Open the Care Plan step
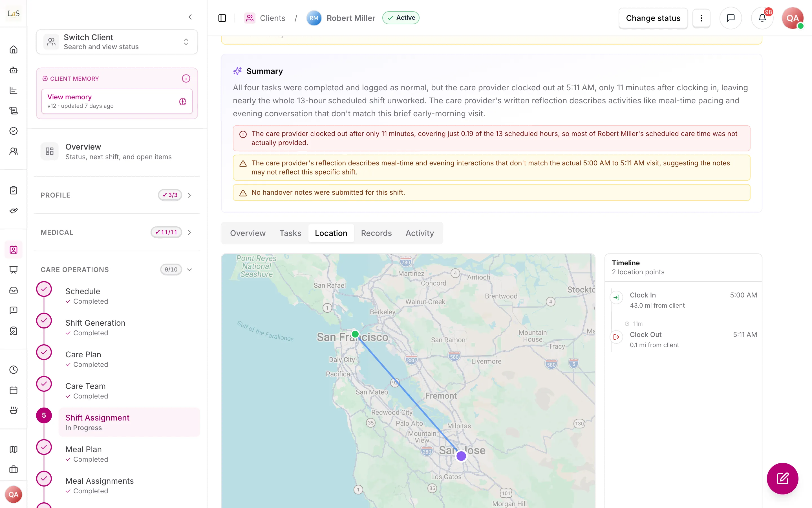 (x=129, y=359)
